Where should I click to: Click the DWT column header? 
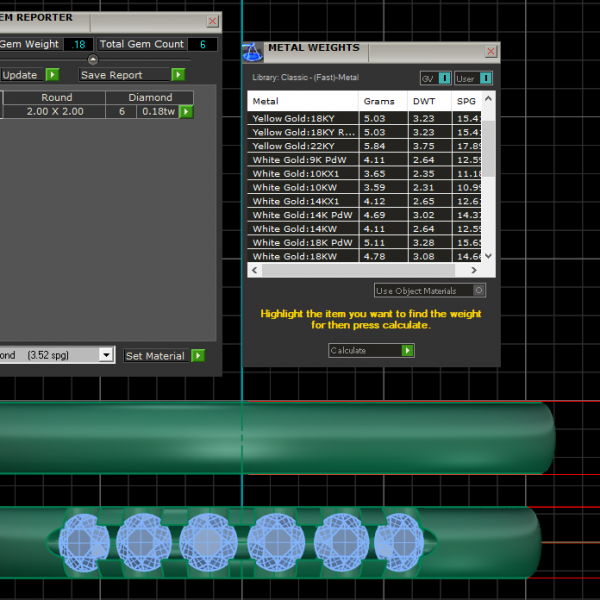click(x=423, y=101)
